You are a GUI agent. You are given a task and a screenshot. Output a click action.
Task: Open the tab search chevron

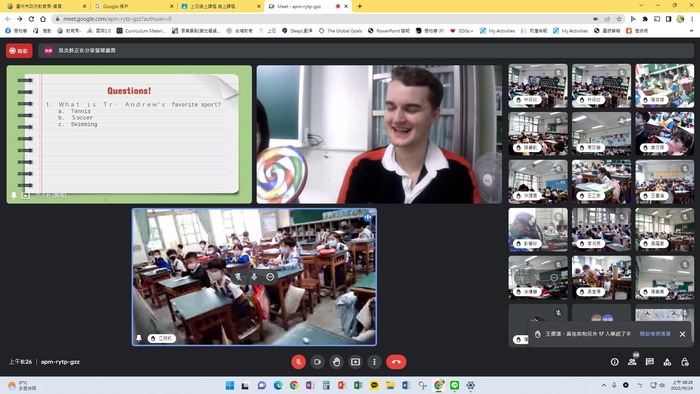coord(641,6)
